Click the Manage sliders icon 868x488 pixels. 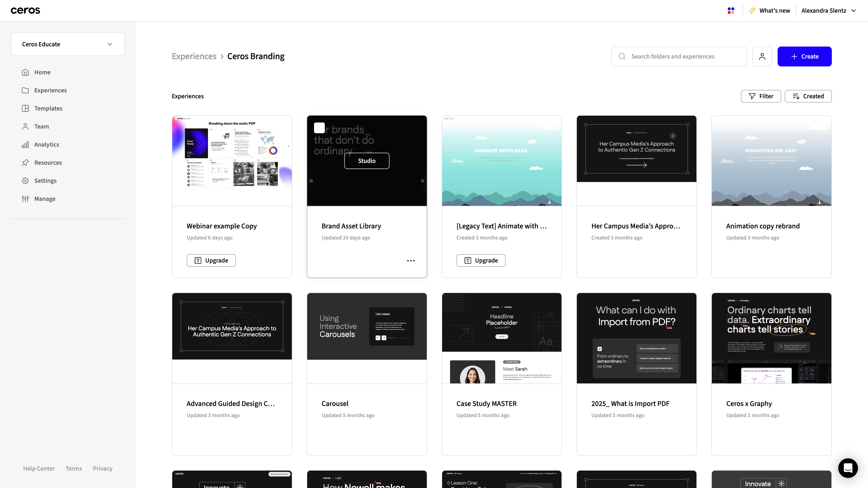click(x=25, y=199)
